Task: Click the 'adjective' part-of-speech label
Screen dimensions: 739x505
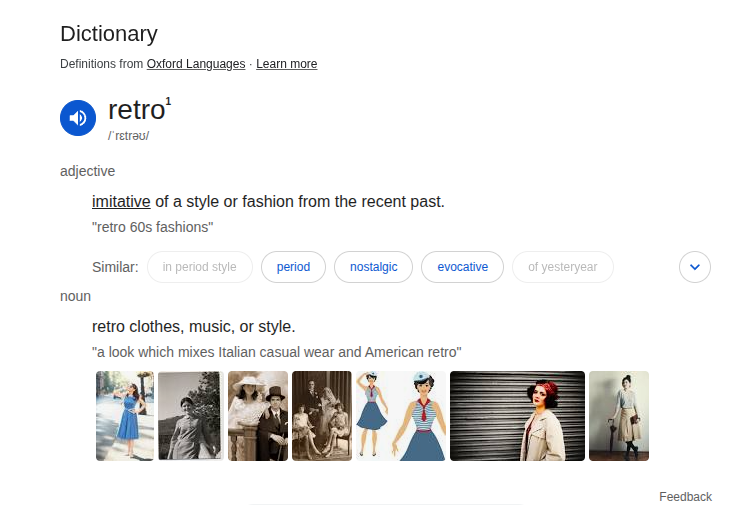Action: click(x=87, y=171)
